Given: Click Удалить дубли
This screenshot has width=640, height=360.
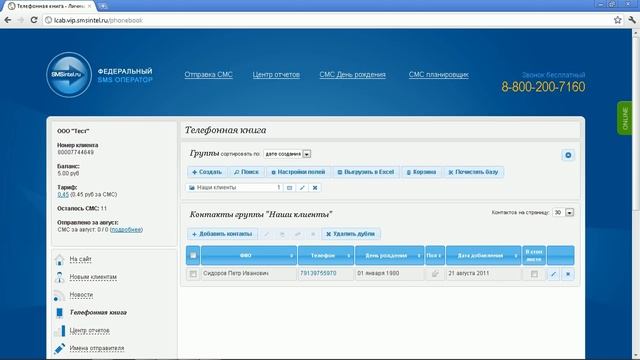Looking at the screenshot, I should coord(351,234).
